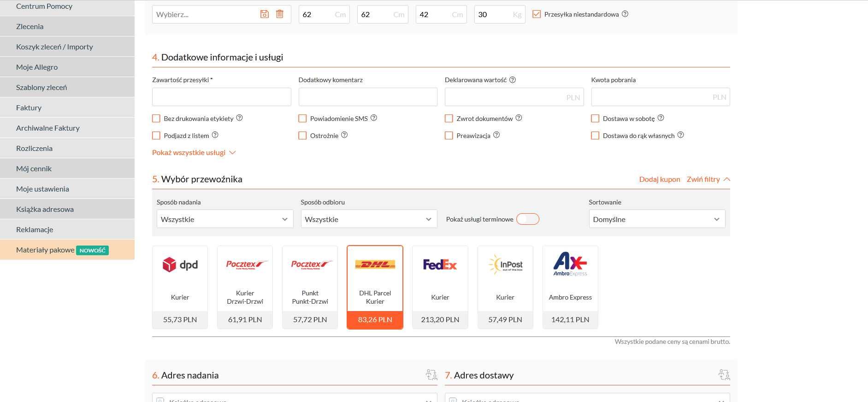This screenshot has height=402, width=868.
Task: Collapse filters with Zwiń filtry
Action: click(x=709, y=179)
